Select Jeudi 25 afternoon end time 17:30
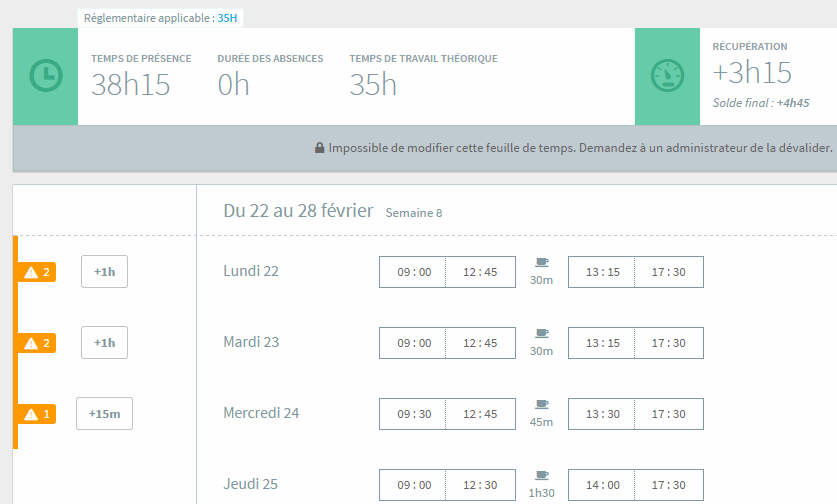The height and width of the screenshot is (504, 837). [669, 485]
